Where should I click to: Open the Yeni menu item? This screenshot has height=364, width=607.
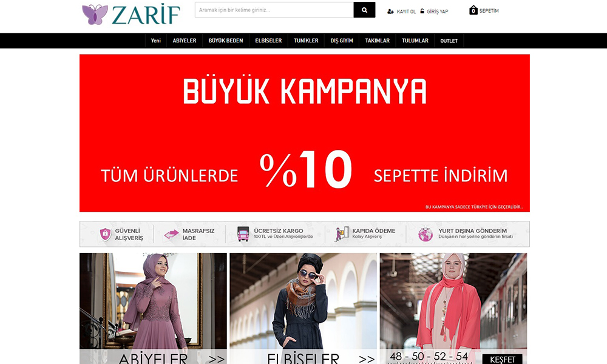tap(156, 41)
